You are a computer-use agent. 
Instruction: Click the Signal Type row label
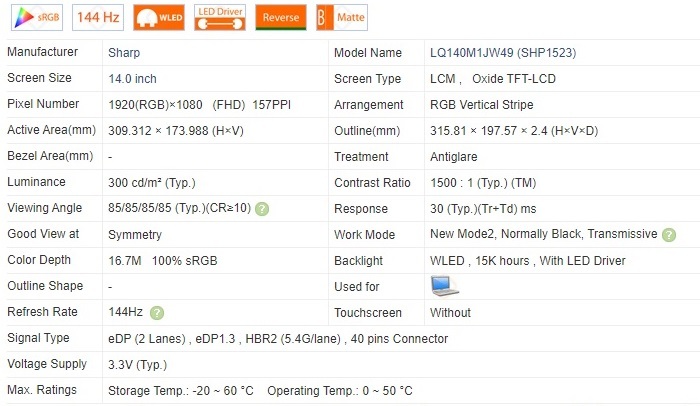click(x=38, y=338)
